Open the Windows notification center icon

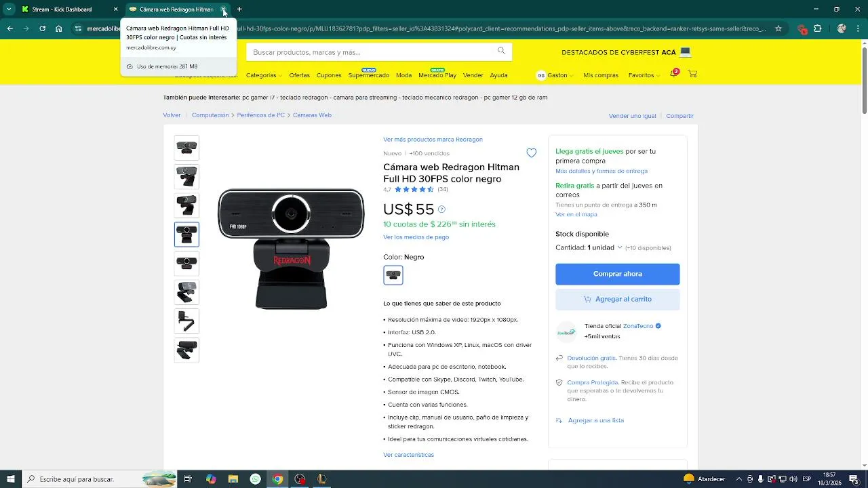coord(854,479)
